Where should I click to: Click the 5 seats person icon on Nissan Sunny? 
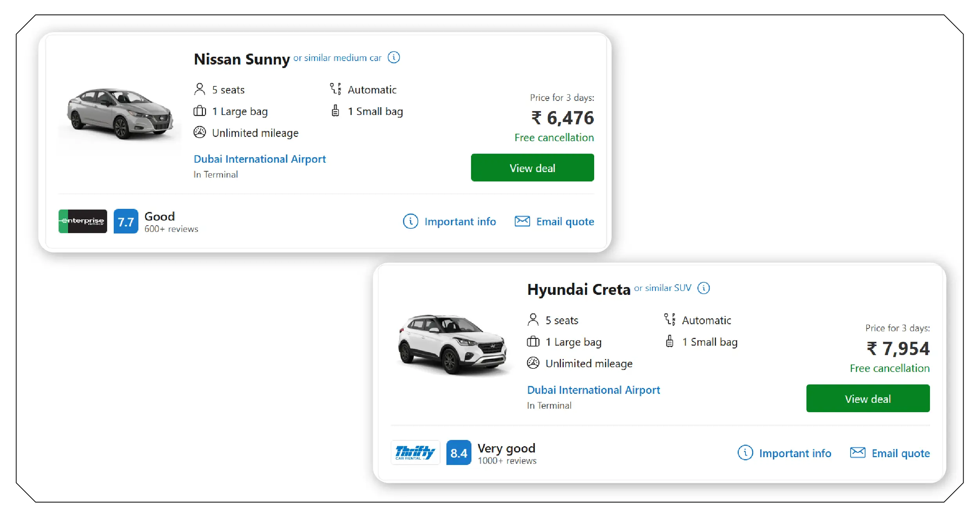click(x=199, y=89)
